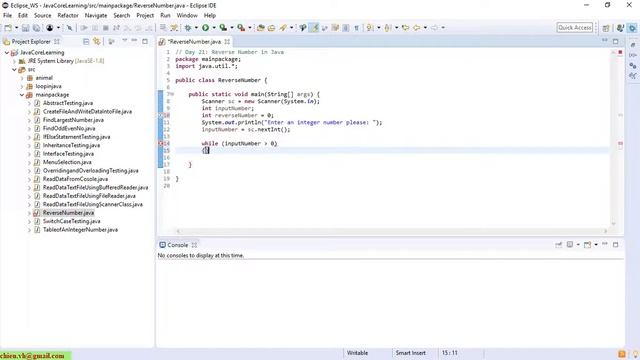Collapse the JavaCoreLearning project node

point(7,53)
